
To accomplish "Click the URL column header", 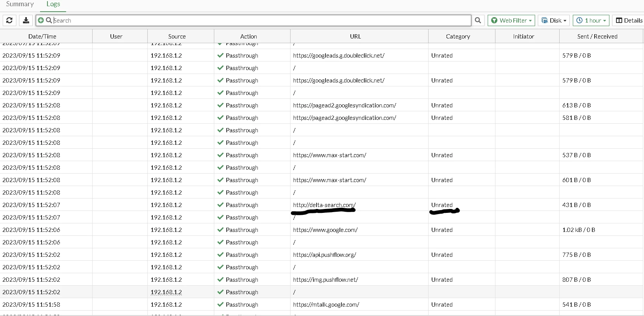I will click(355, 36).
